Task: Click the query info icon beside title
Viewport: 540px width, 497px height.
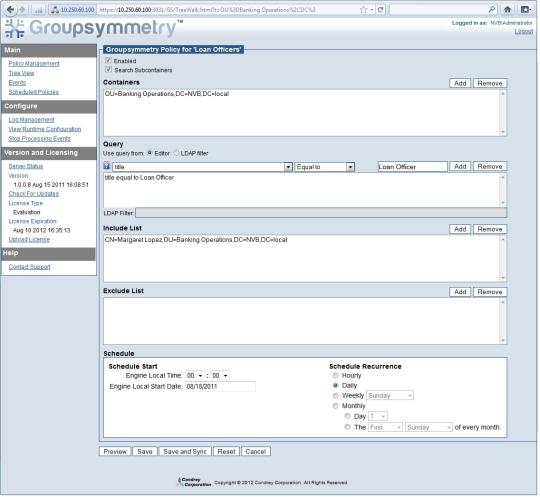Action: pyautogui.click(x=107, y=166)
